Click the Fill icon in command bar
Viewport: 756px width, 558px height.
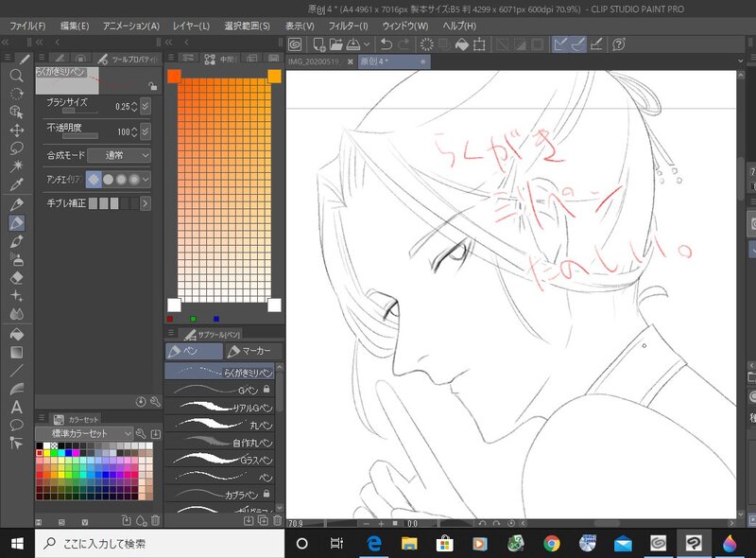(462, 44)
